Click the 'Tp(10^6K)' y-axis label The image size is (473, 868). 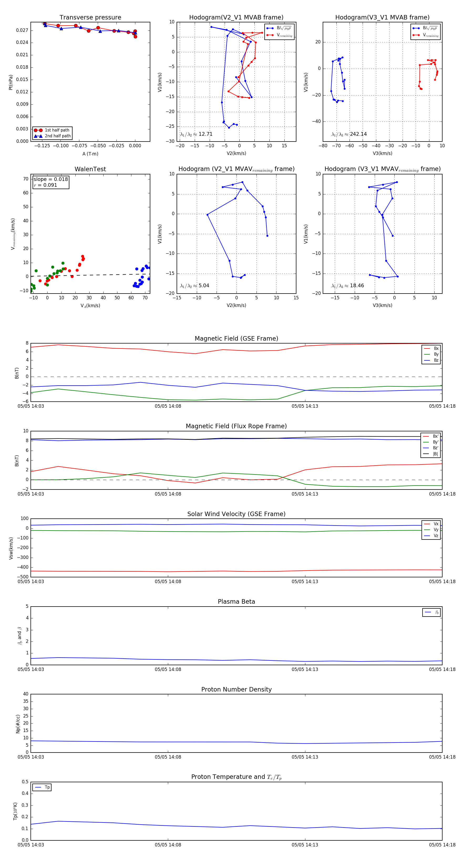pos(15,811)
